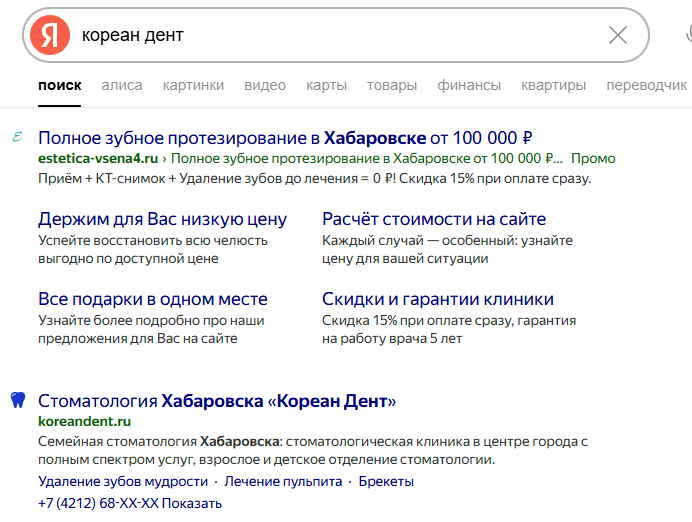
Task: Open the переводчик tab
Action: pyautogui.click(x=646, y=86)
